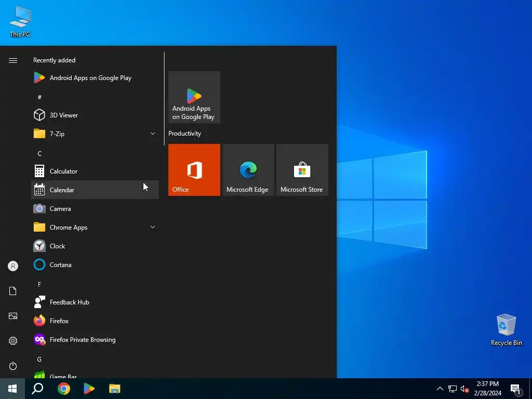Open Pictures icon in Start sidebar
The width and height of the screenshot is (532, 399).
click(x=13, y=316)
